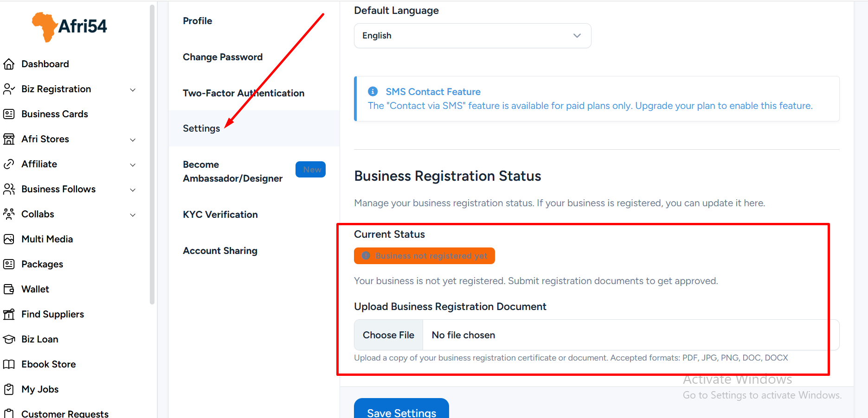This screenshot has height=418, width=868.
Task: Switch to KYC Verification section
Action: coord(220,215)
